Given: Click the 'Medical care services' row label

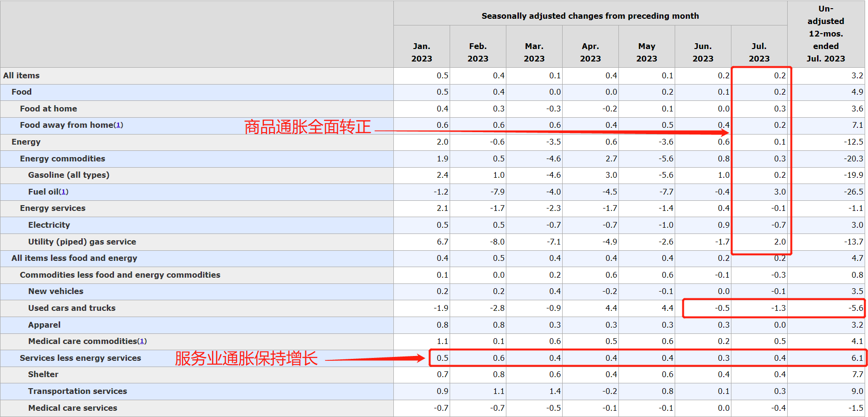Looking at the screenshot, I should point(73,408).
